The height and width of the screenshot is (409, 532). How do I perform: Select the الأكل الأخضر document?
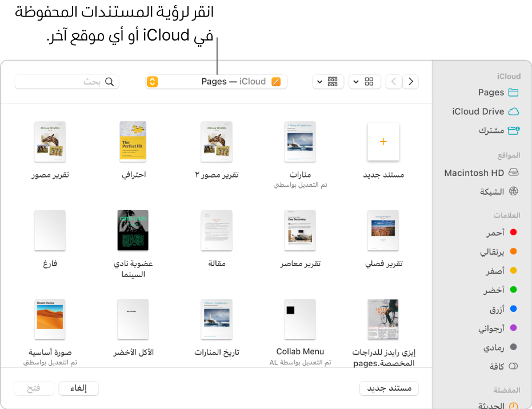click(133, 319)
